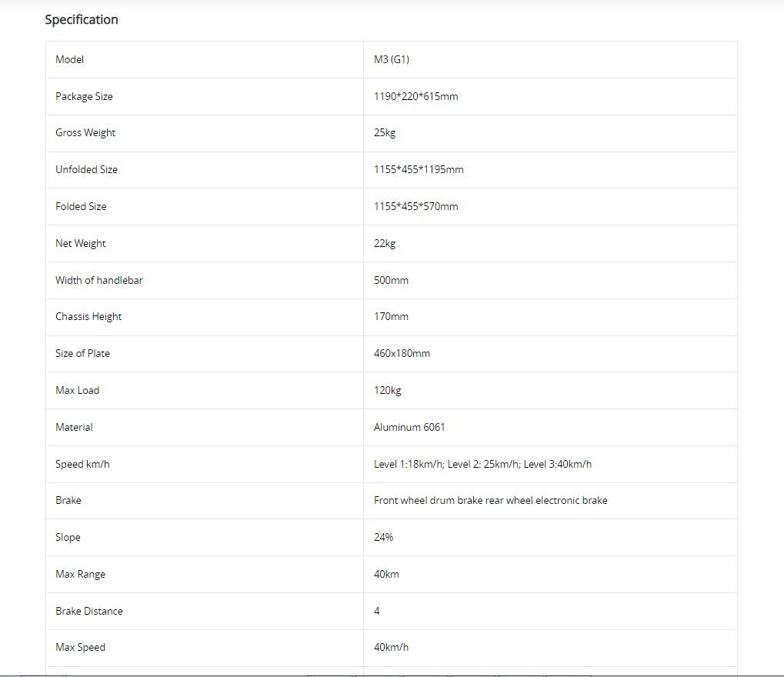Click the Net Weight 22kg value
This screenshot has width=784, height=677.
385,243
